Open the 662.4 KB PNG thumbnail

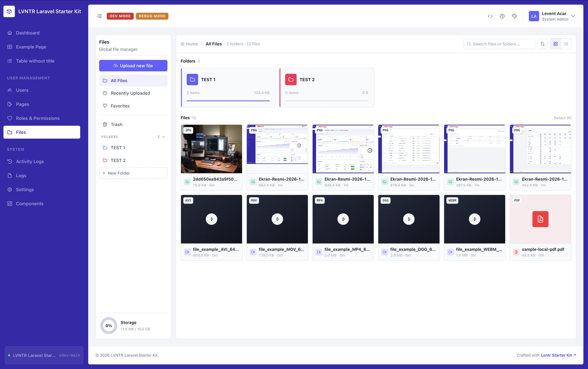point(277,149)
